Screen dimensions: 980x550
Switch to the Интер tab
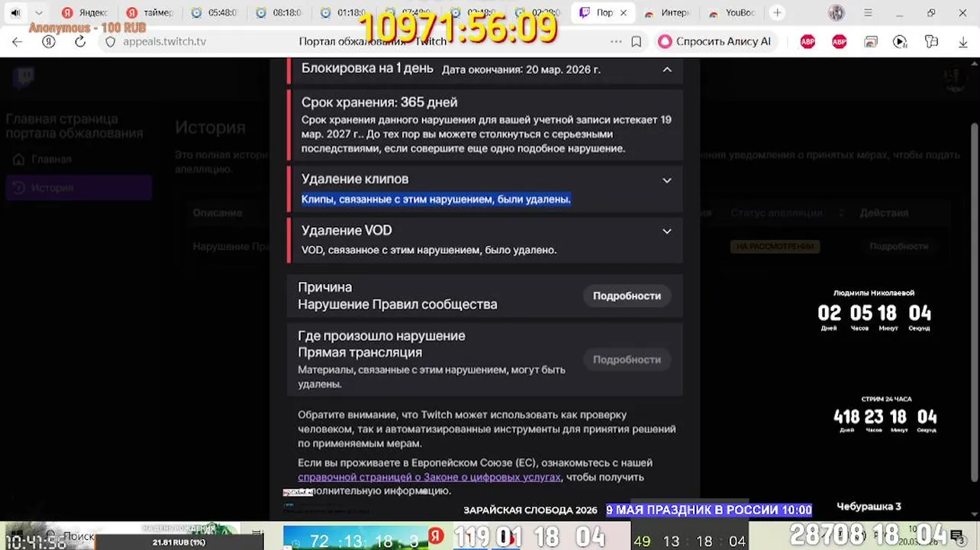(x=667, y=13)
